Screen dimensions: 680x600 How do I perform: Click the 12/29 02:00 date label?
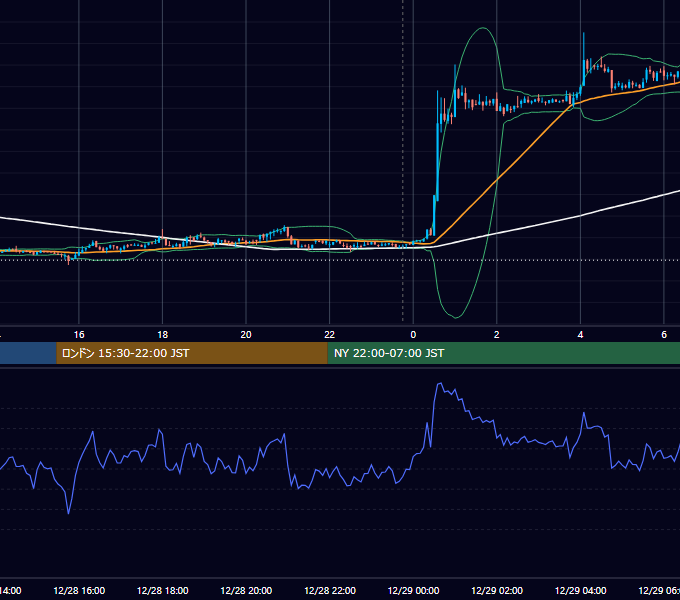497,590
